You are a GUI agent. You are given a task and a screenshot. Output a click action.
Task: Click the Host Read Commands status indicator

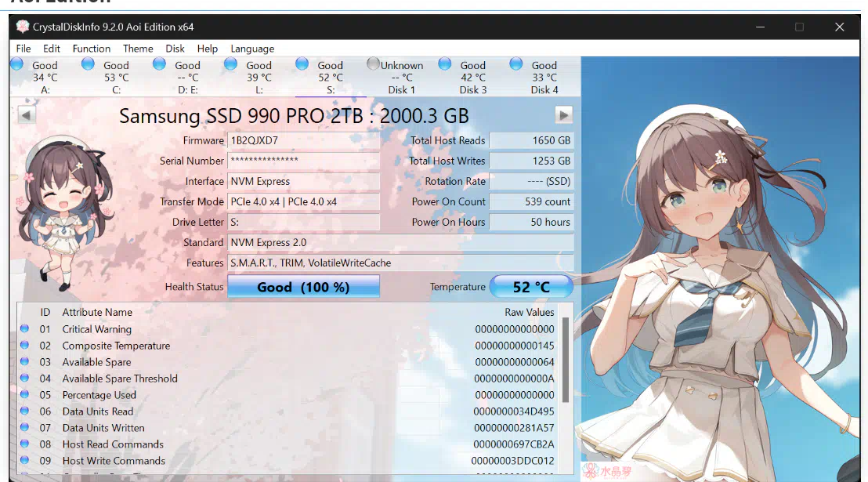(x=24, y=444)
